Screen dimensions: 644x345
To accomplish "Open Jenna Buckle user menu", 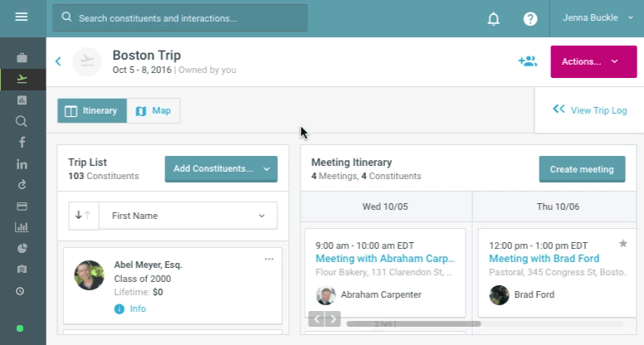I will click(x=598, y=17).
